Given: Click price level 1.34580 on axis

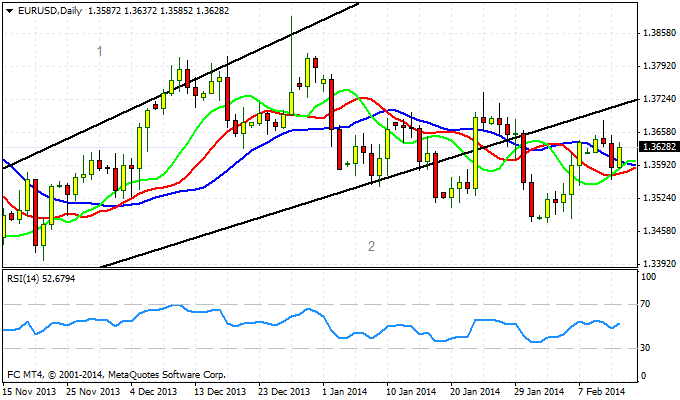Looking at the screenshot, I should 660,231.
